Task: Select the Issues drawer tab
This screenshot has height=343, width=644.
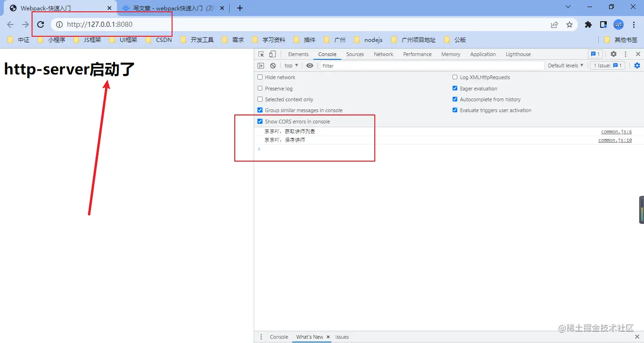Action: click(x=342, y=337)
